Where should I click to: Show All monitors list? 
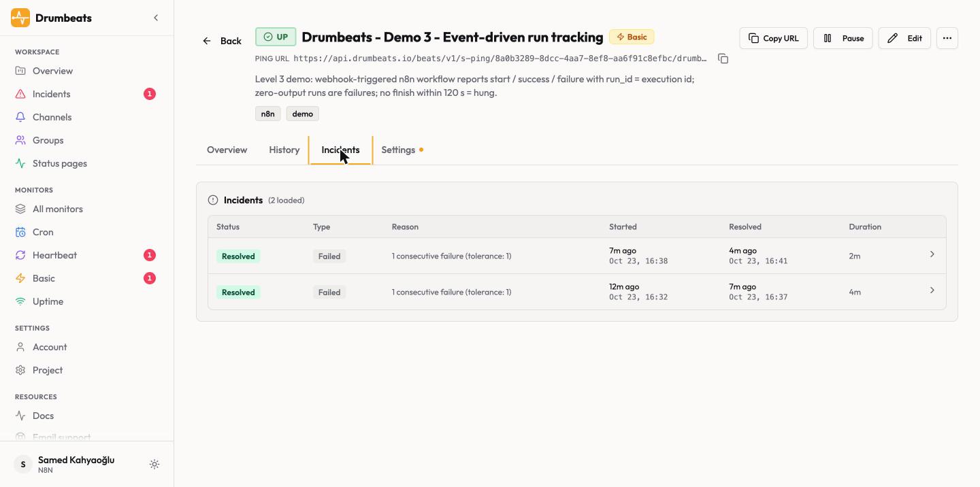click(57, 209)
